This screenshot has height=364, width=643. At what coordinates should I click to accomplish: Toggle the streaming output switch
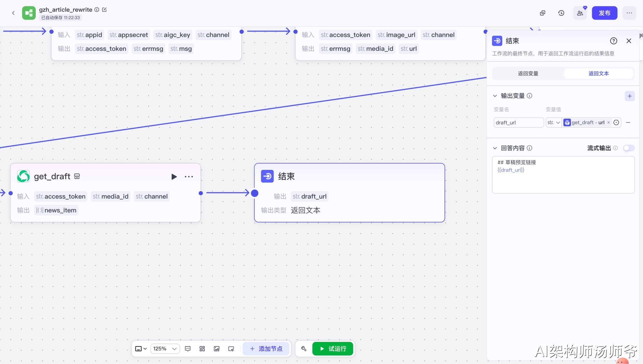click(x=629, y=148)
